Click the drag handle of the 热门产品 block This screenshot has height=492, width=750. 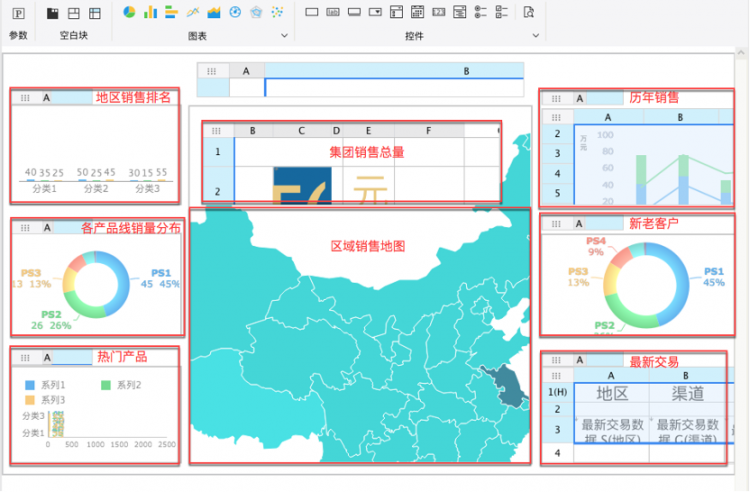(x=25, y=358)
